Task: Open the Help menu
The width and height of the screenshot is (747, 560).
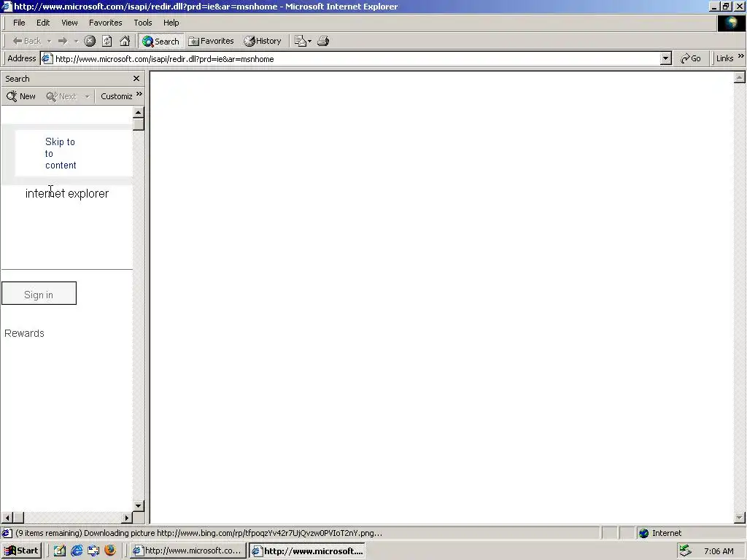Action: pos(171,23)
